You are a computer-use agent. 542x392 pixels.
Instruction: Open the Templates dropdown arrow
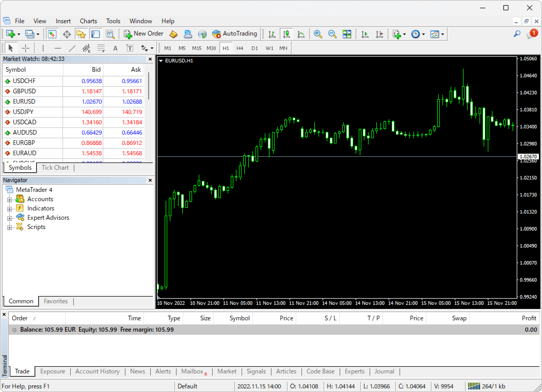point(442,34)
